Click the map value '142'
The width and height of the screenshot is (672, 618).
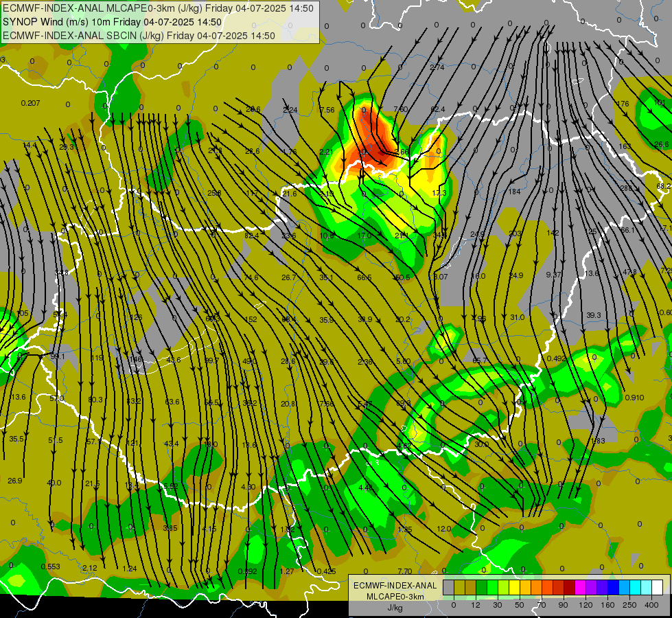(553, 233)
